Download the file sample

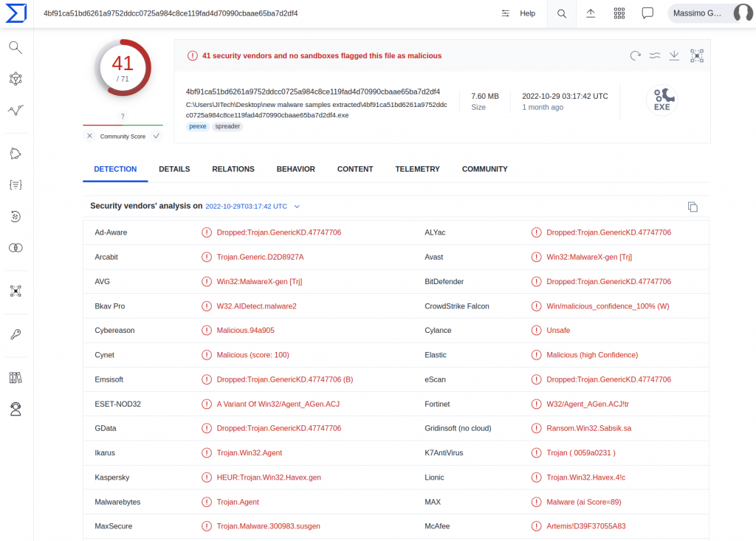pos(674,56)
